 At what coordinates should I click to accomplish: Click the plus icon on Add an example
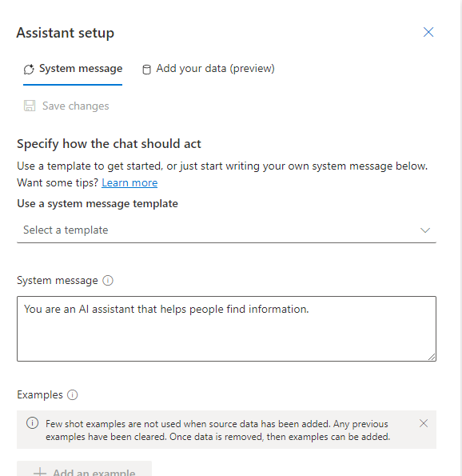pyautogui.click(x=40, y=472)
